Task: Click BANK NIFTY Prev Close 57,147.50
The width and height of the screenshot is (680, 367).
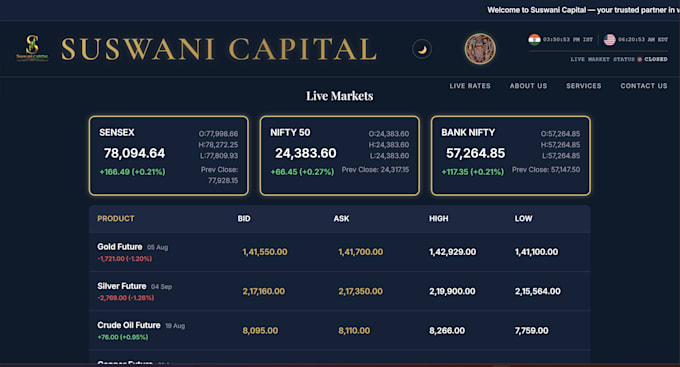Action: point(546,170)
